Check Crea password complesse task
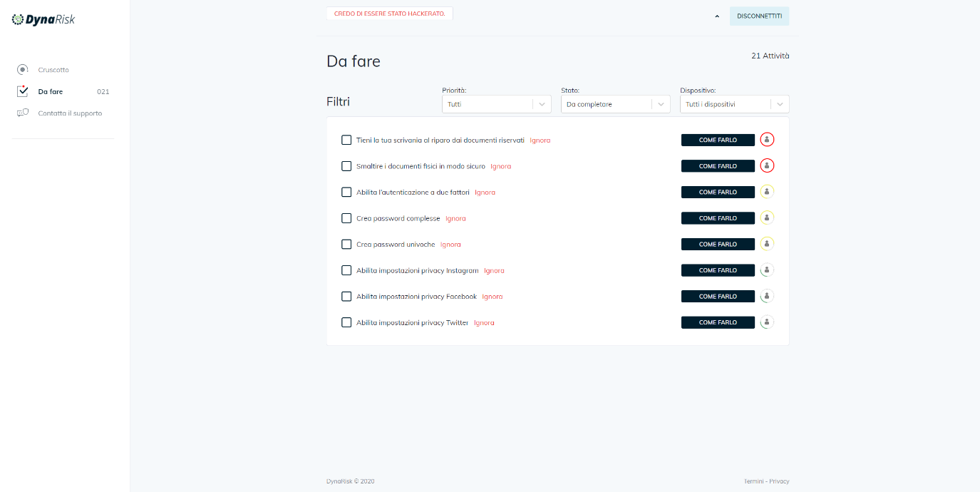Image resolution: width=980 pixels, height=492 pixels. (x=346, y=218)
